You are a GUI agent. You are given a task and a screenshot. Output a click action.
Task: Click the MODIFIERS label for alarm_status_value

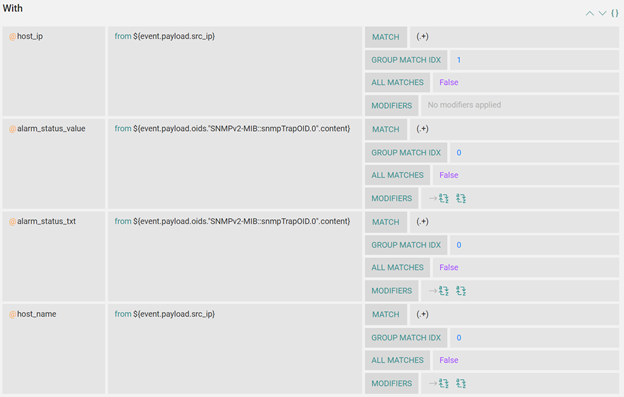tap(392, 198)
